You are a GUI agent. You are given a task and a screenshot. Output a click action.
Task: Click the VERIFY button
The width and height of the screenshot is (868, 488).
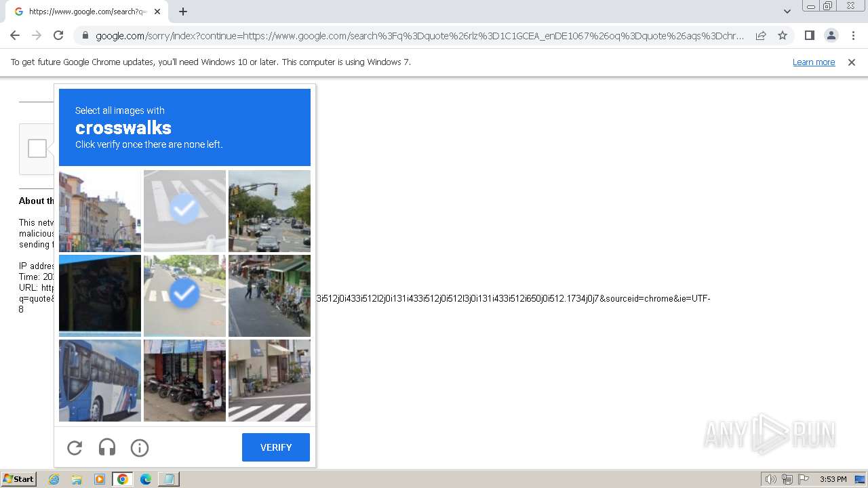click(276, 447)
